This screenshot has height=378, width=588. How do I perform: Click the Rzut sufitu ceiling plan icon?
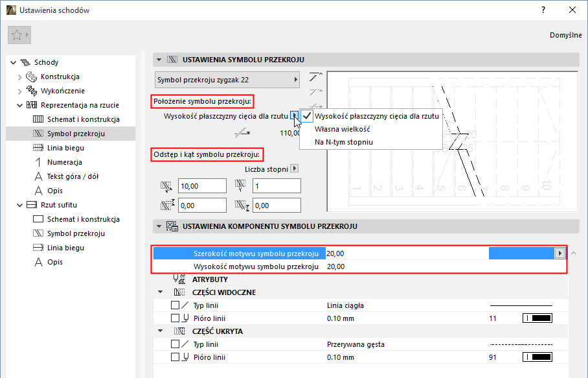(x=32, y=205)
